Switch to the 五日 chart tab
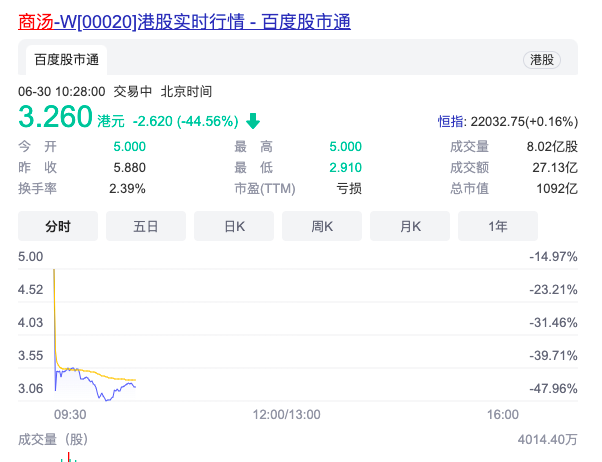This screenshot has width=602, height=462. pyautogui.click(x=146, y=226)
